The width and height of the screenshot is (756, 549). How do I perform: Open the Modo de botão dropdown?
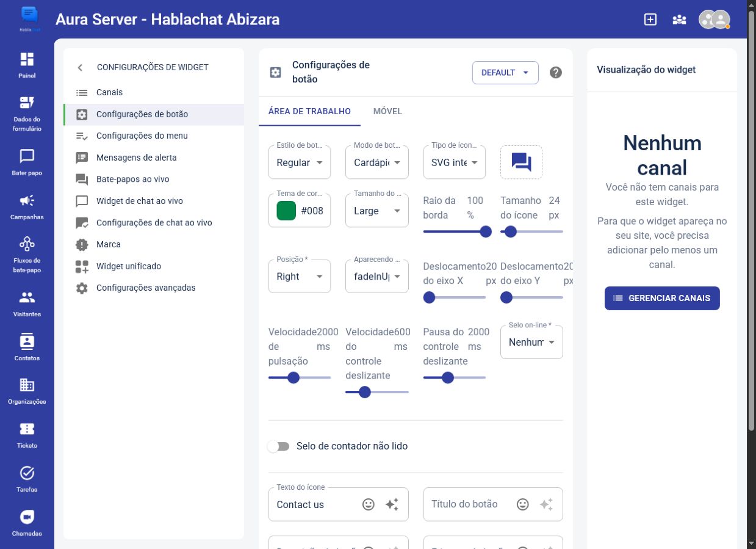click(x=376, y=162)
